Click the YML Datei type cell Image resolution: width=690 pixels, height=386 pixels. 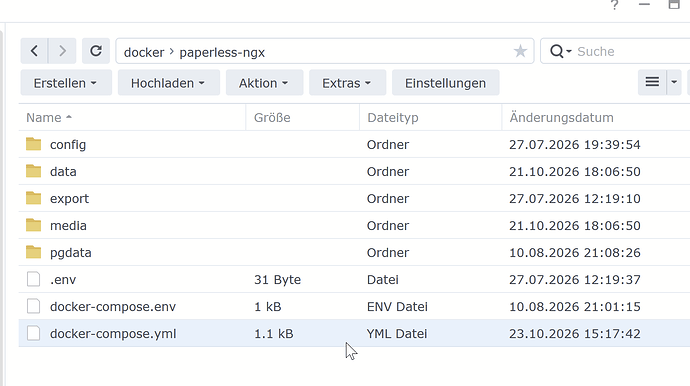click(397, 334)
